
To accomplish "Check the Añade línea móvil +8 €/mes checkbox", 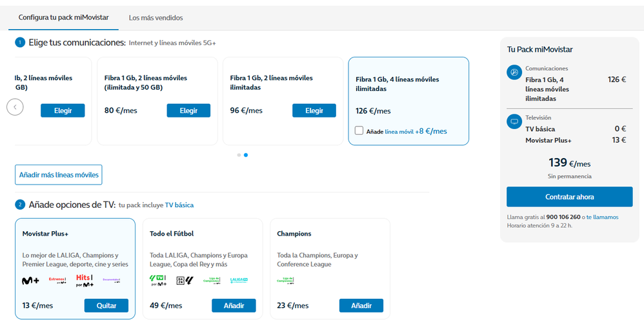I will tap(359, 131).
